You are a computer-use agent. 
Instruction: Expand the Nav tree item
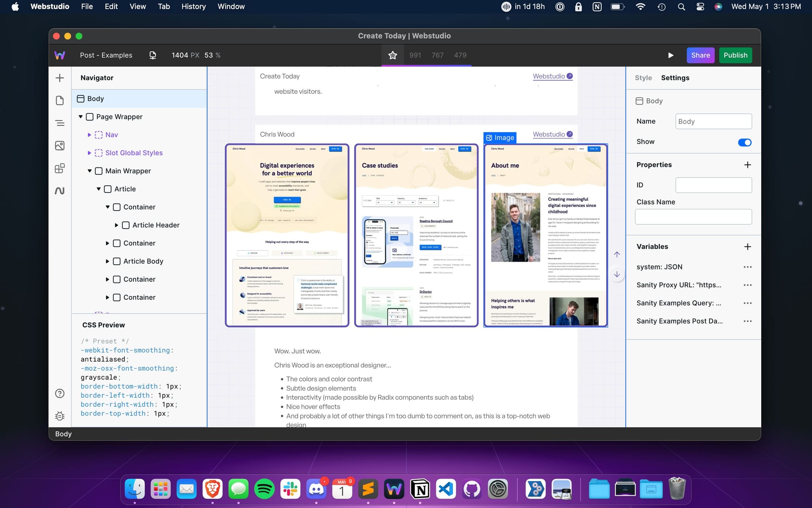[89, 135]
